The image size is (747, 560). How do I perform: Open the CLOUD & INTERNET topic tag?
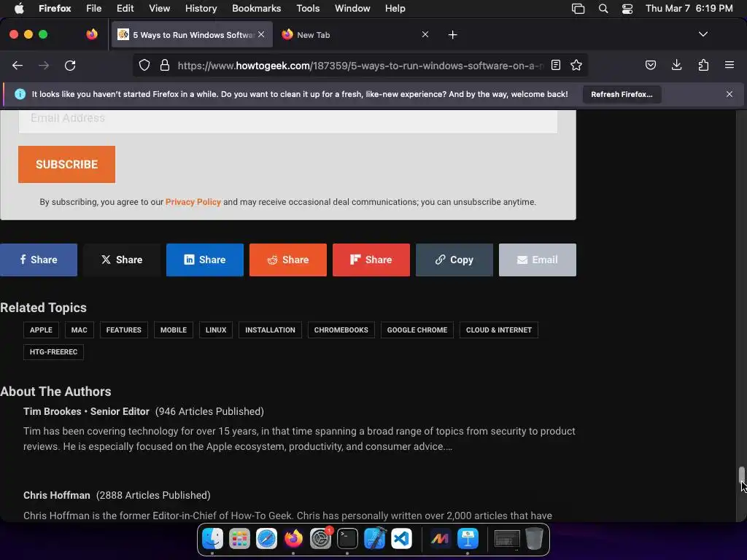coord(499,330)
